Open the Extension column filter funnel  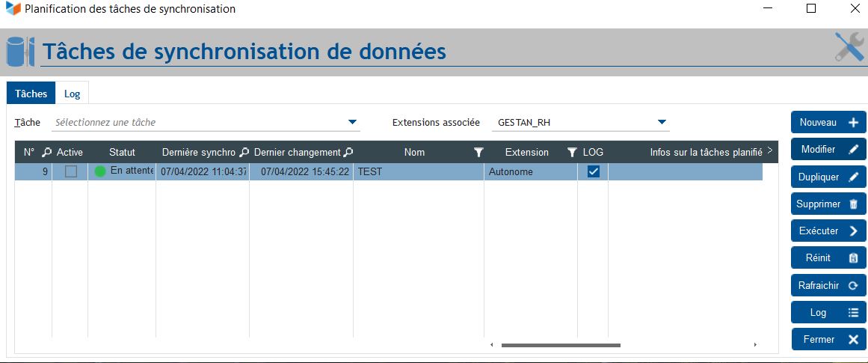tap(572, 152)
